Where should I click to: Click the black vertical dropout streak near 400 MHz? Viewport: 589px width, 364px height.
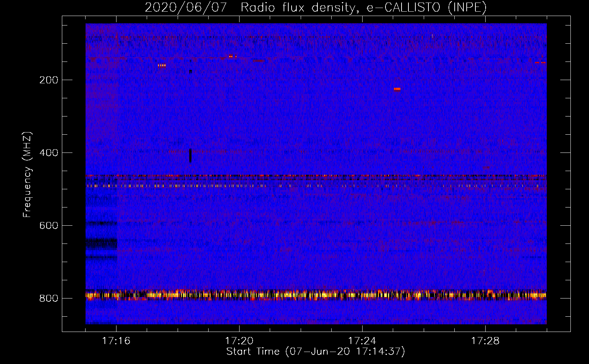(x=190, y=156)
